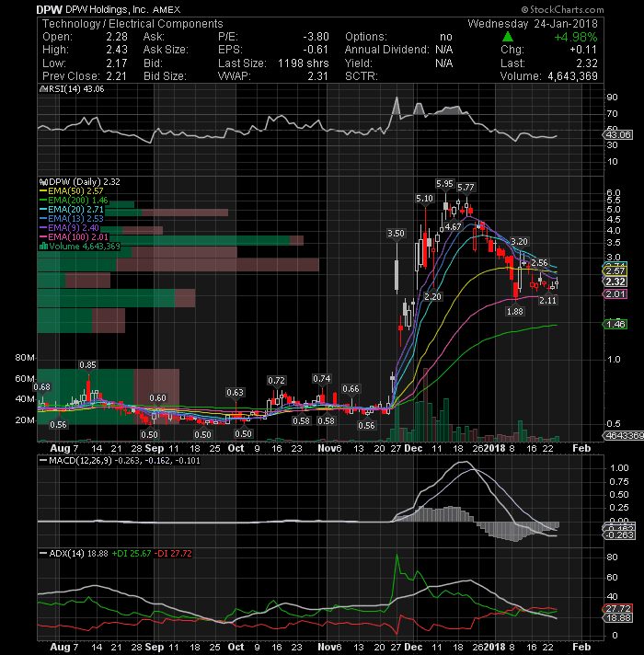Click the EMA(200) 1.46 legend entry

77,201
